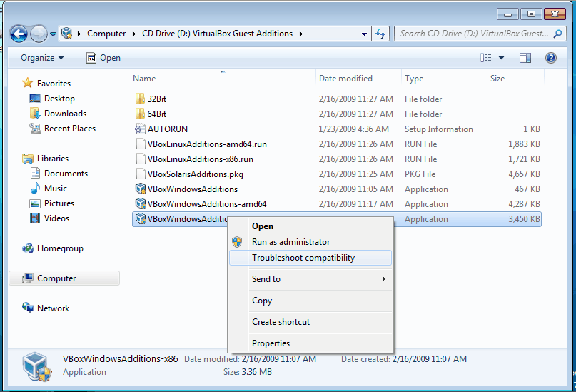Open the Videos library
Viewport: 576px width, 392px height.
pyautogui.click(x=56, y=218)
